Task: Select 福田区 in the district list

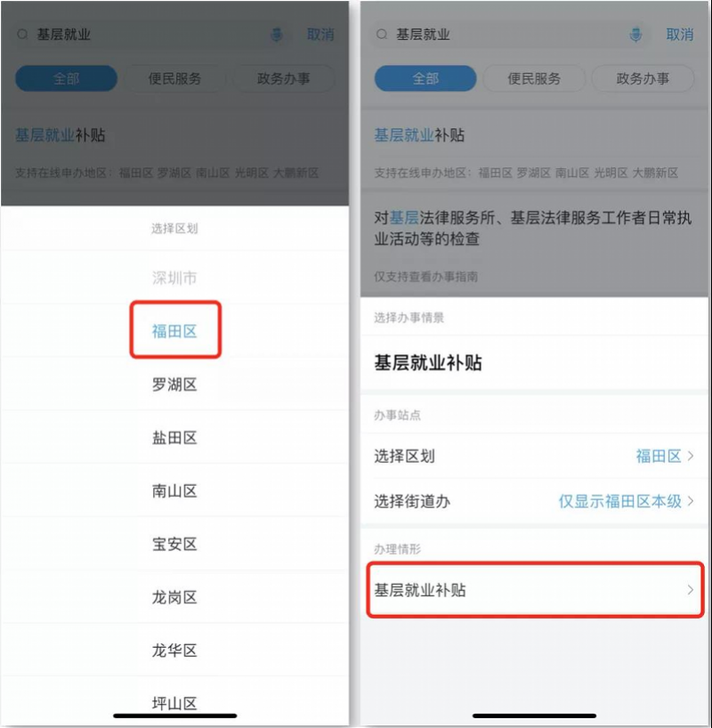Action: point(174,330)
